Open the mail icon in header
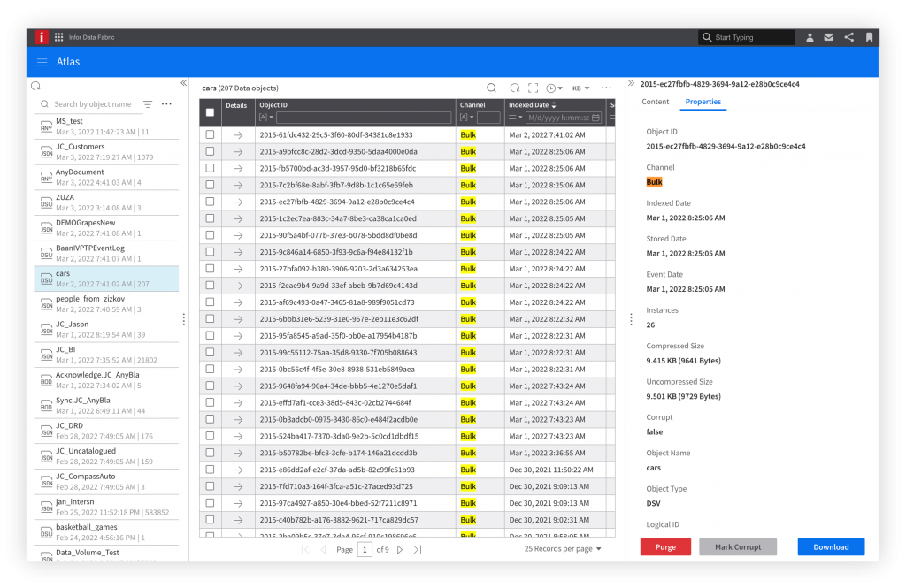This screenshot has width=906, height=588. point(829,37)
